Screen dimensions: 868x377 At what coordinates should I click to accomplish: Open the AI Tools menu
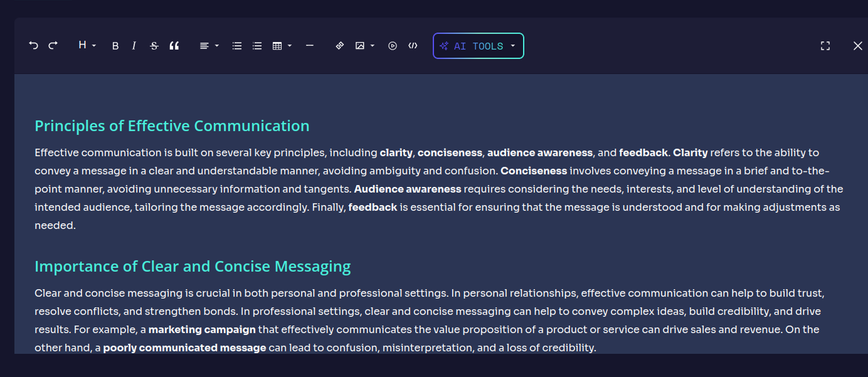(x=478, y=46)
